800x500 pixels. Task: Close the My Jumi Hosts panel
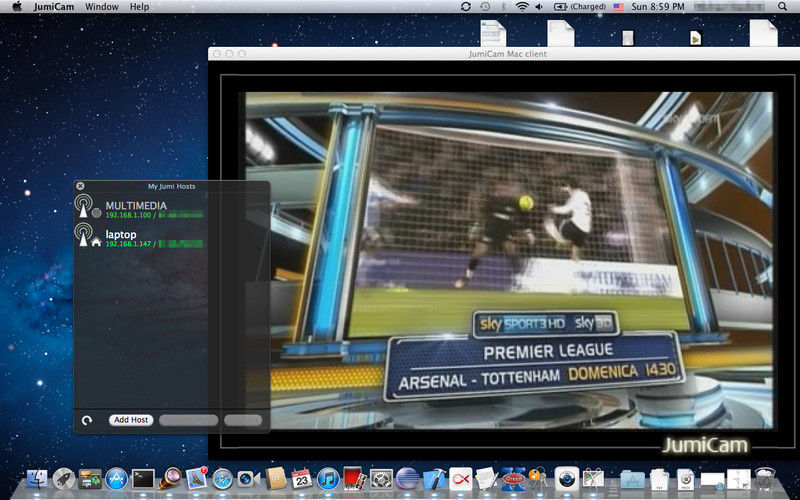click(80, 186)
